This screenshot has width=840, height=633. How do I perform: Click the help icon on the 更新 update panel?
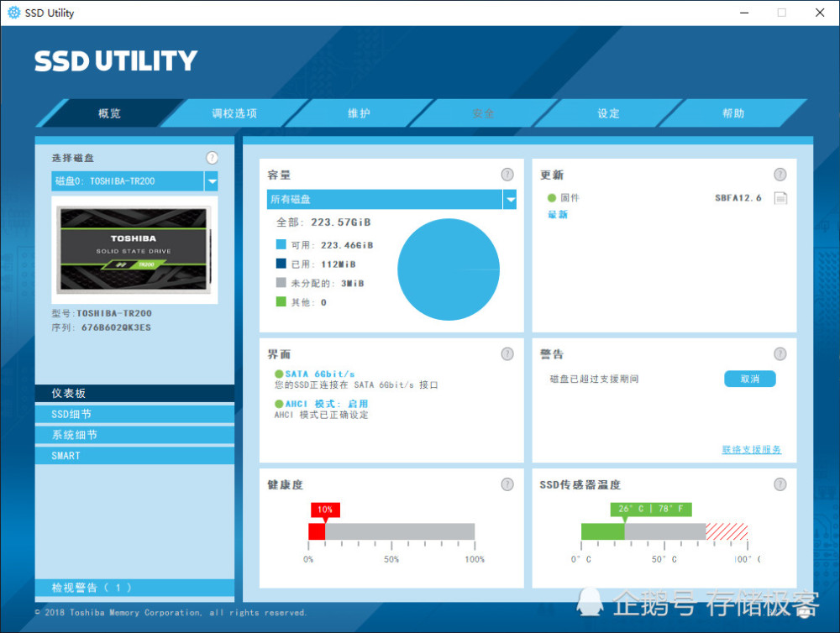click(x=780, y=175)
